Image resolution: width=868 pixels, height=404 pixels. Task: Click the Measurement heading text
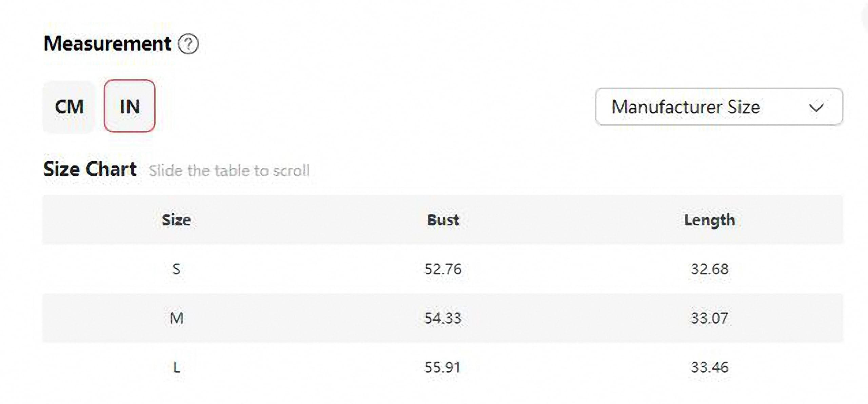click(x=107, y=44)
